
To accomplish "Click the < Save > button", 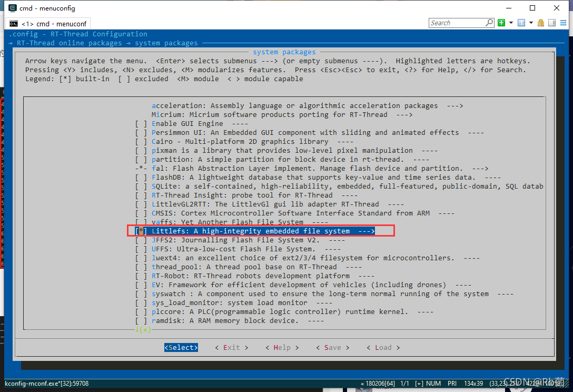I will tap(332, 348).
